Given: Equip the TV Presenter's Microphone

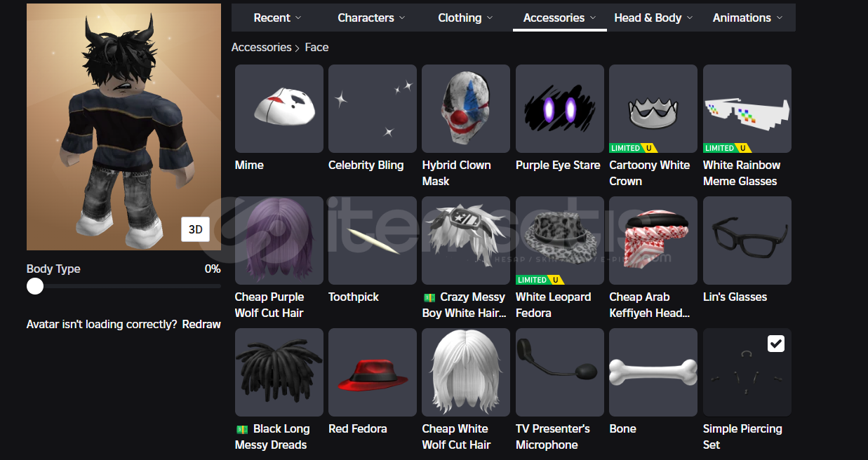Looking at the screenshot, I should pos(560,372).
